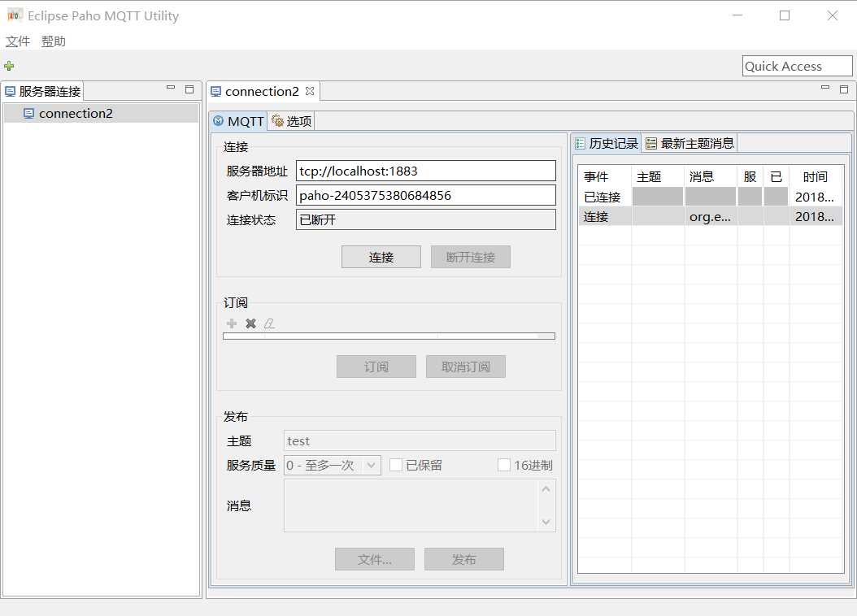This screenshot has width=857, height=616.
Task: Click the connection2 icon in the server tree
Action: (x=28, y=114)
